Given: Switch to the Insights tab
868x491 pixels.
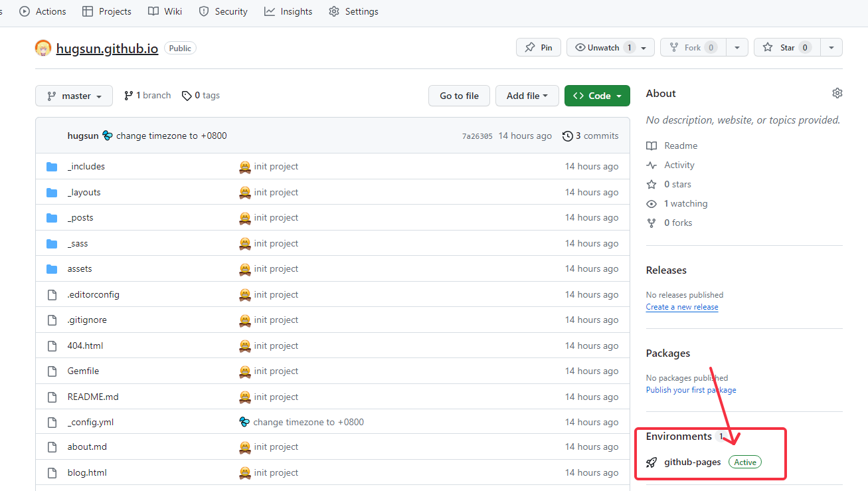Looking at the screenshot, I should [x=288, y=11].
